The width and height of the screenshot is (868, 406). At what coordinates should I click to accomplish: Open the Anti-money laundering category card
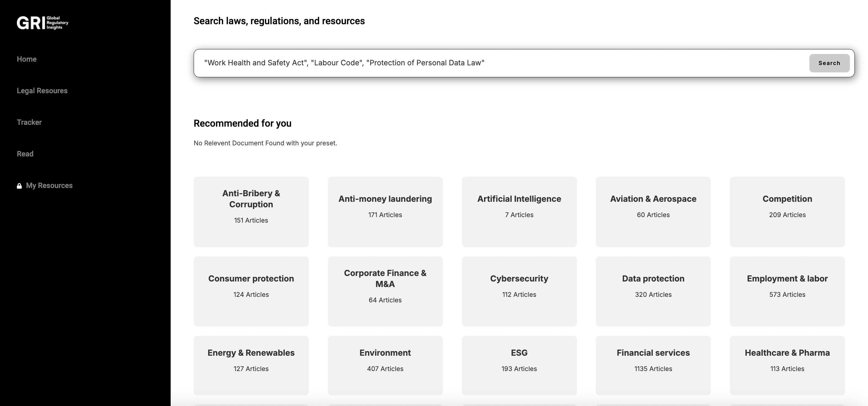coord(385,212)
